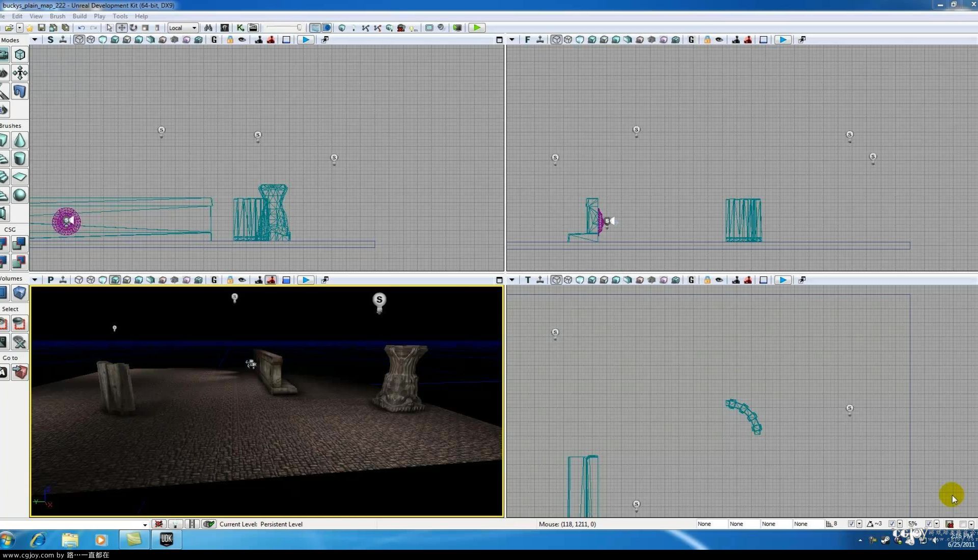Toggle drag grid snap checkbox
This screenshot has height=560, width=978.
(851, 524)
